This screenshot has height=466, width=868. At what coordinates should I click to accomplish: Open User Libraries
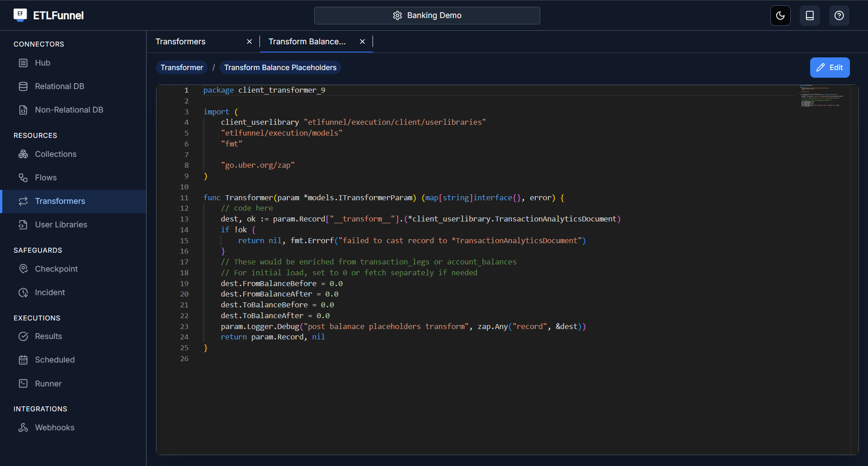[x=61, y=225]
